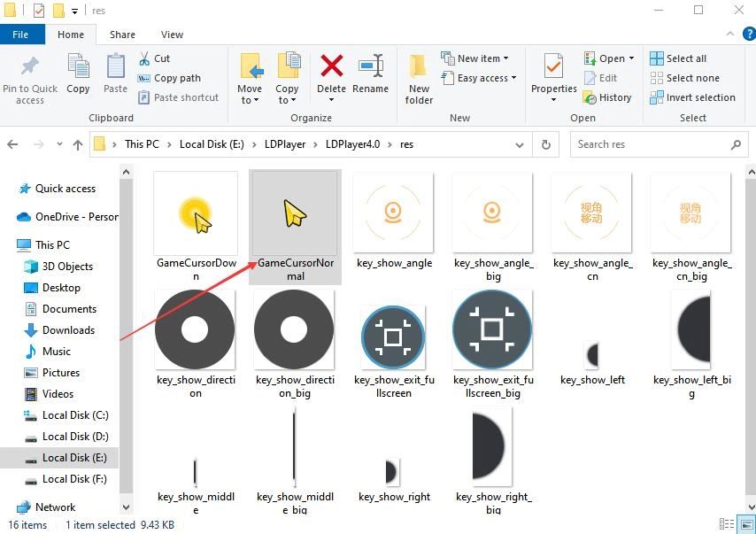Select the GameCursorDown file
Screen dimensions: 756x534
pos(196,228)
